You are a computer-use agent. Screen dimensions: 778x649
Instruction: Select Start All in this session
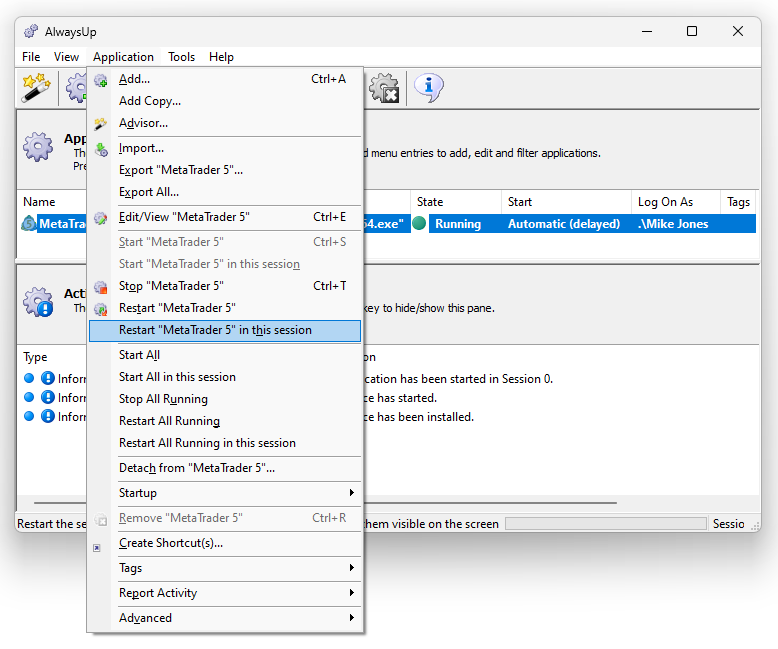(225, 377)
